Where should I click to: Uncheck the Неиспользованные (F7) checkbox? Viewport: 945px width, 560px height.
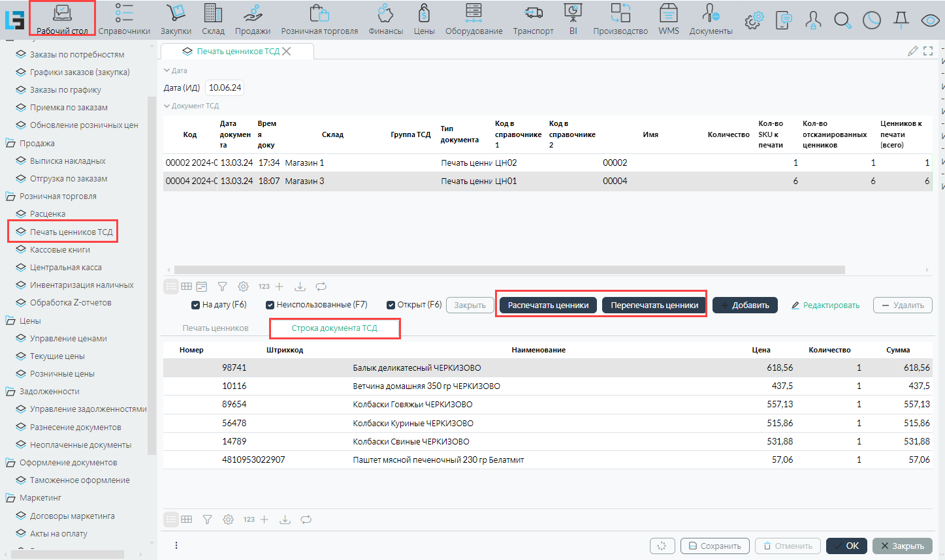(270, 305)
